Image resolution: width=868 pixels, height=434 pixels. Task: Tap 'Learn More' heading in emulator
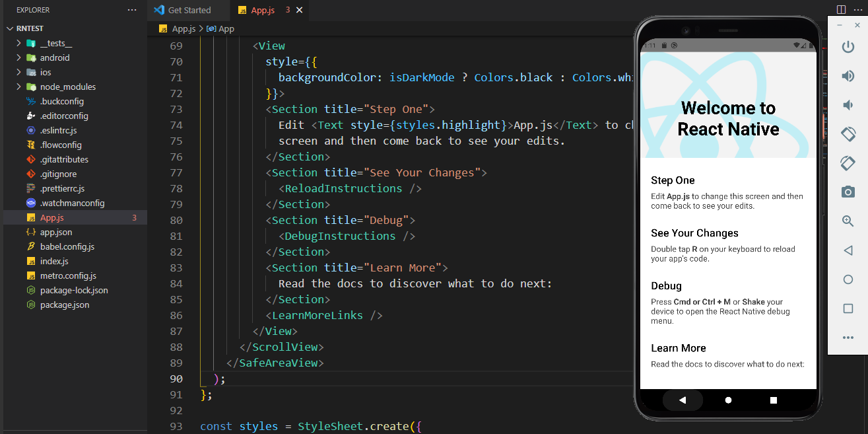(679, 348)
